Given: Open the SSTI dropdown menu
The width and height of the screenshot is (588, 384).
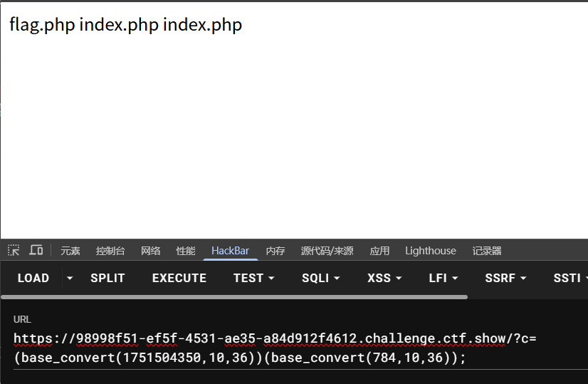Looking at the screenshot, I should tap(570, 278).
